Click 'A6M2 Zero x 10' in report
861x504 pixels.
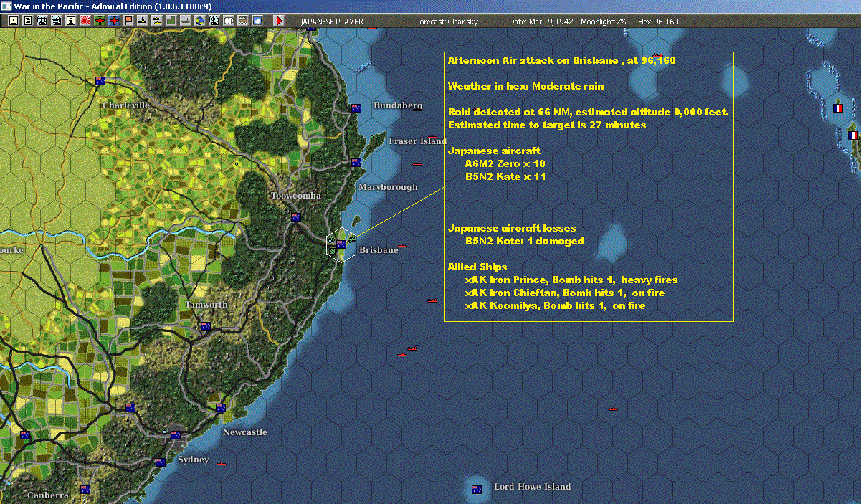(505, 163)
